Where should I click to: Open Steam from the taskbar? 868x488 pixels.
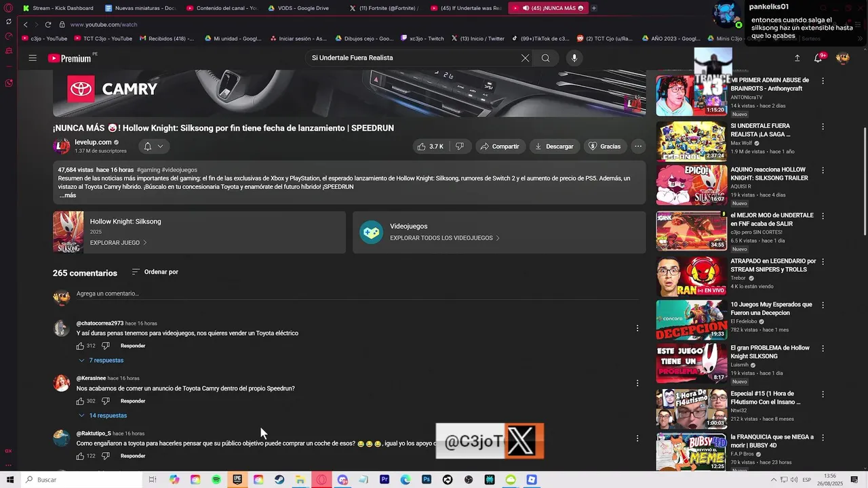279,480
